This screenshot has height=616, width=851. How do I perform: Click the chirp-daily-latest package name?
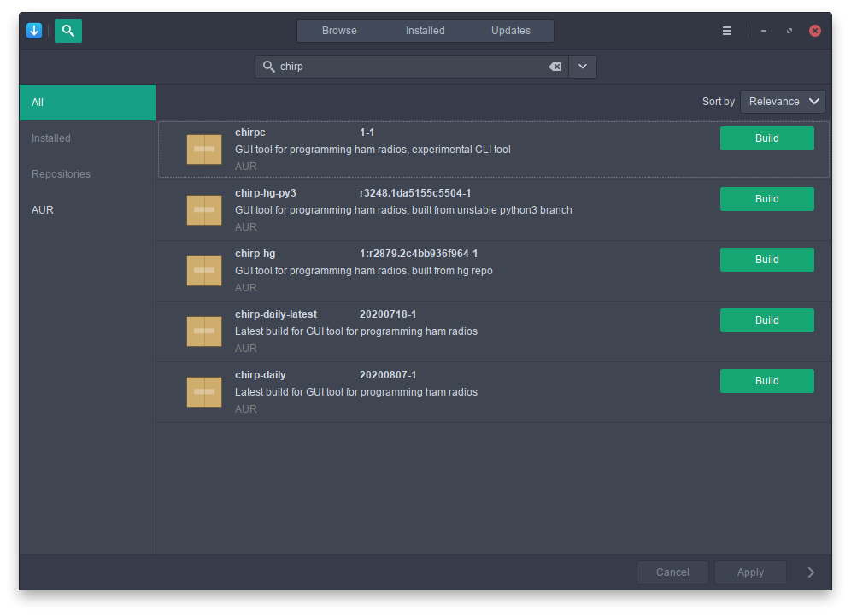tap(276, 314)
